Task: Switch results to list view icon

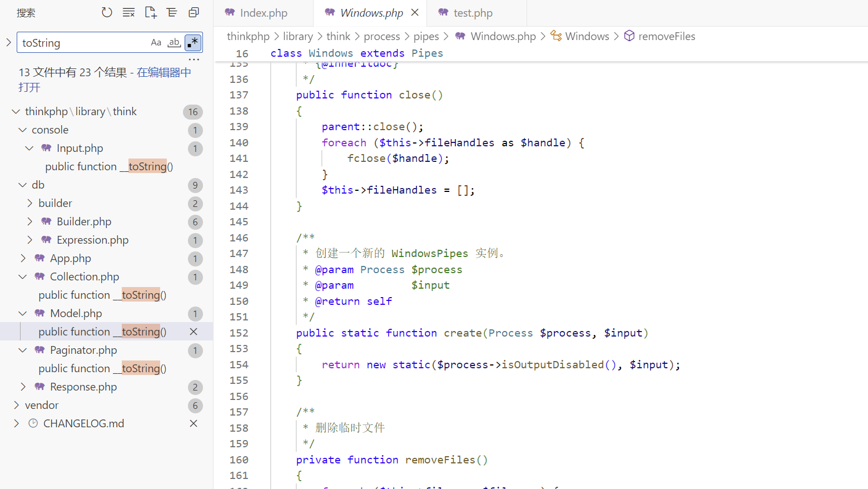Action: (172, 12)
